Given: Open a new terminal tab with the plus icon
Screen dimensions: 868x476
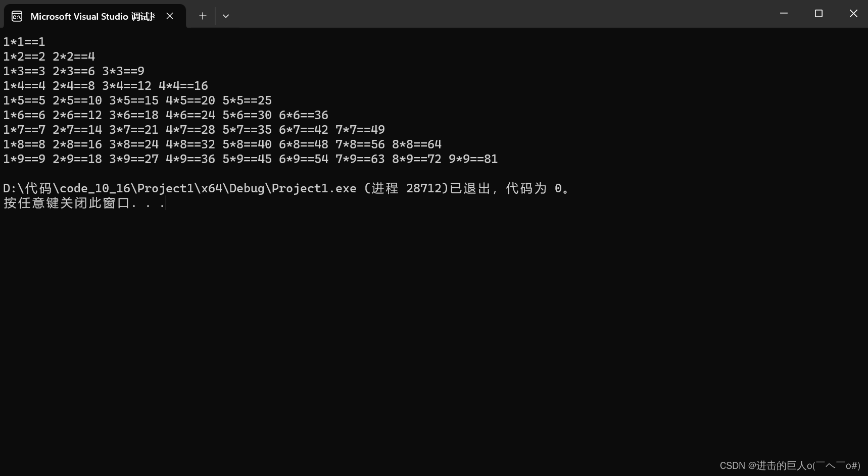Looking at the screenshot, I should 202,16.
